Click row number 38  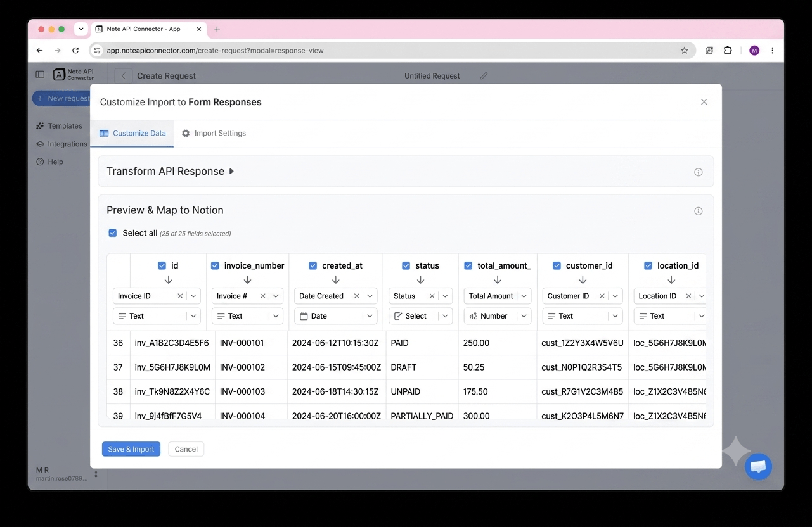point(118,391)
